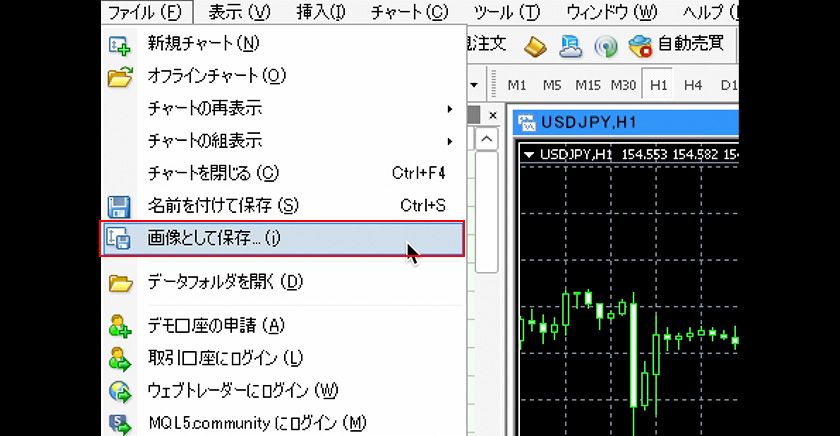Click the Offline Chart folder icon
840x436 pixels.
coord(119,76)
